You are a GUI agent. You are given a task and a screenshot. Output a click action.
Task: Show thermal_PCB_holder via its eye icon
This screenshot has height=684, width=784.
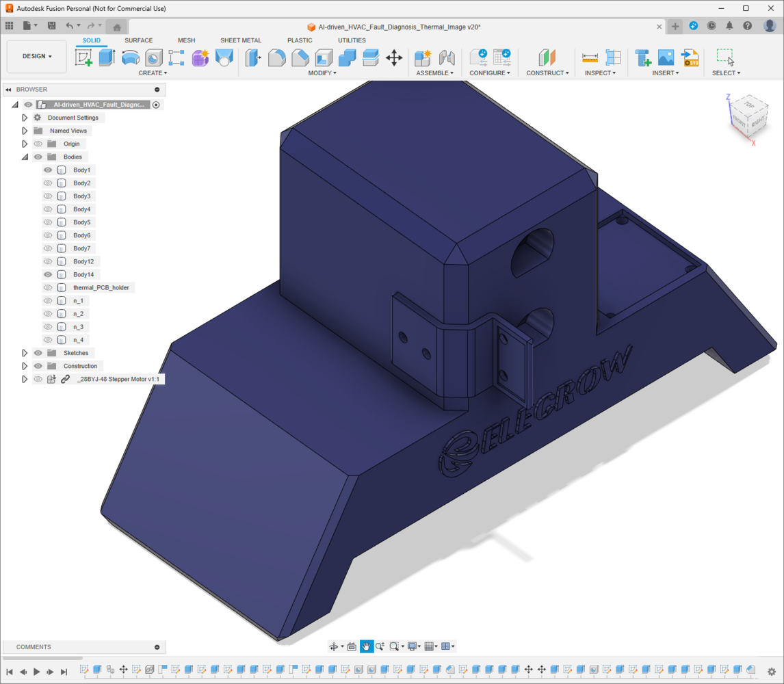point(48,287)
